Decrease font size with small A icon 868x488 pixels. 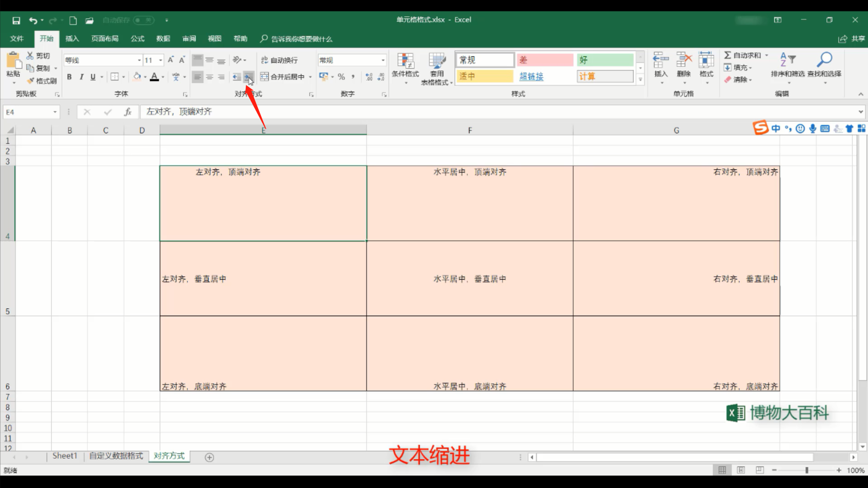pyautogui.click(x=182, y=60)
